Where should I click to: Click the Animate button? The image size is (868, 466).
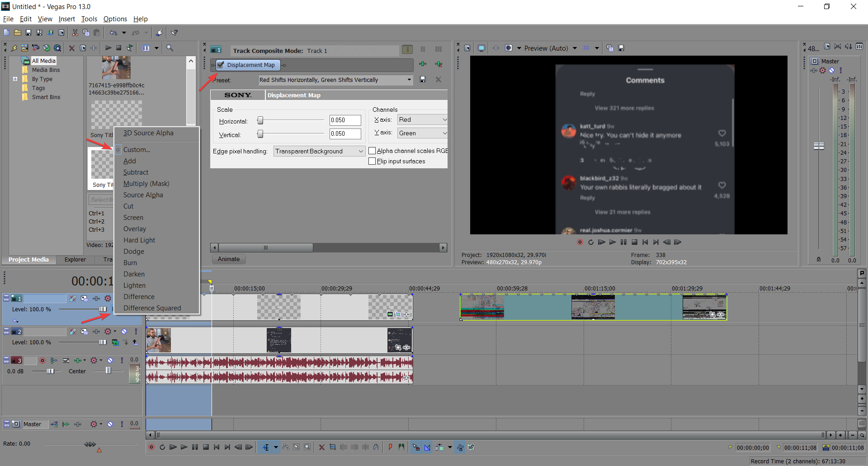click(x=229, y=259)
